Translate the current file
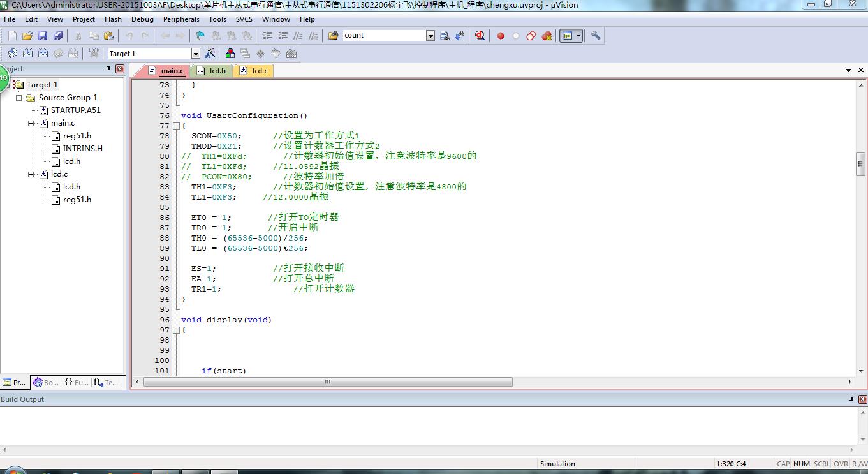This screenshot has width=868, height=474. pos(12,54)
